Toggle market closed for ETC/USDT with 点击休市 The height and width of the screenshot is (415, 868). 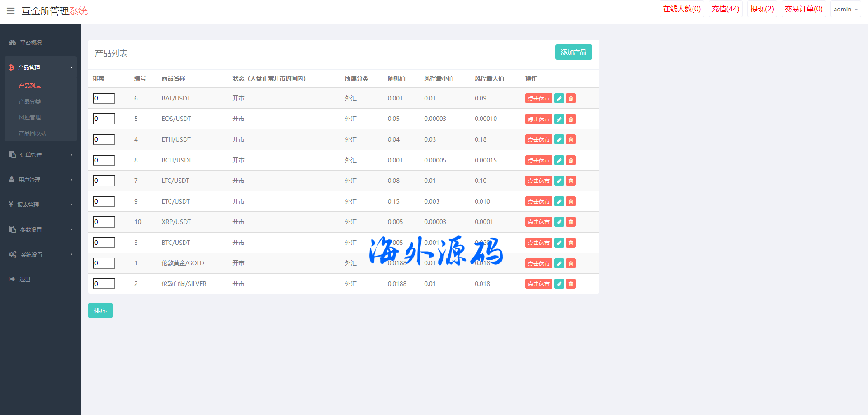[x=538, y=202]
